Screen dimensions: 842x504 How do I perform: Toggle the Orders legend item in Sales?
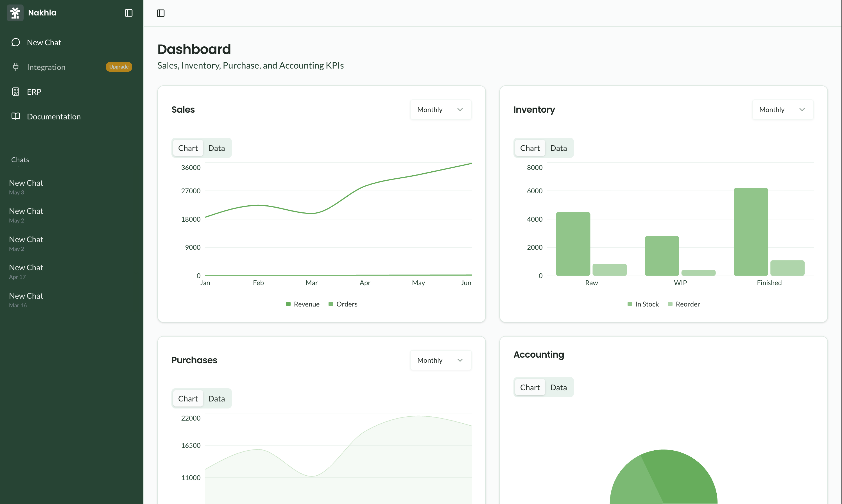pyautogui.click(x=343, y=304)
